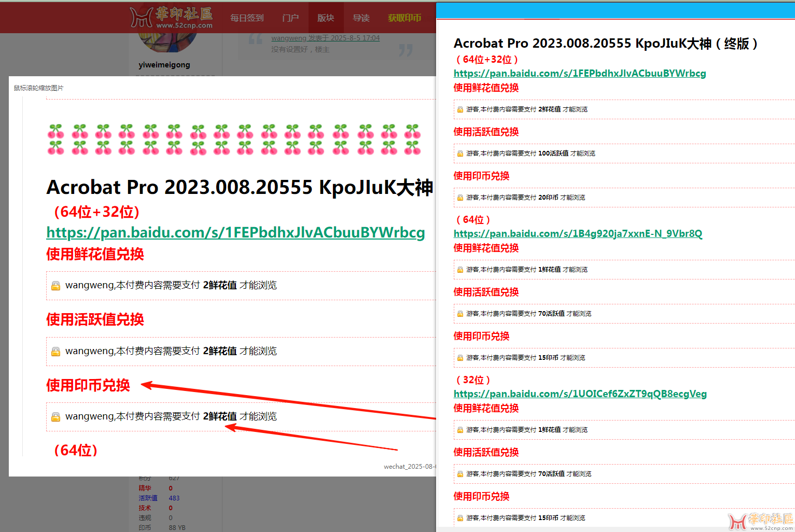
Task: Click lock icon of first 1鲜花值 row under 64位
Action: [x=460, y=270]
